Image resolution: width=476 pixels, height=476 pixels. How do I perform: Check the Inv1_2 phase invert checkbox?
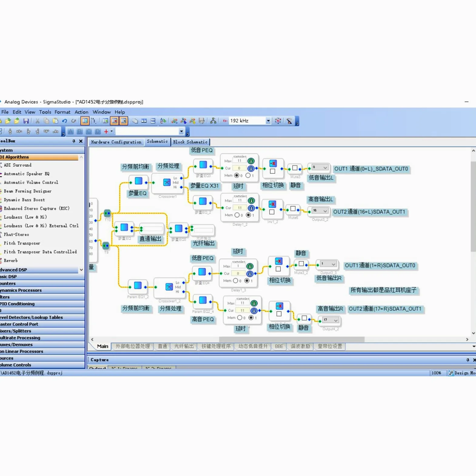tap(272, 212)
